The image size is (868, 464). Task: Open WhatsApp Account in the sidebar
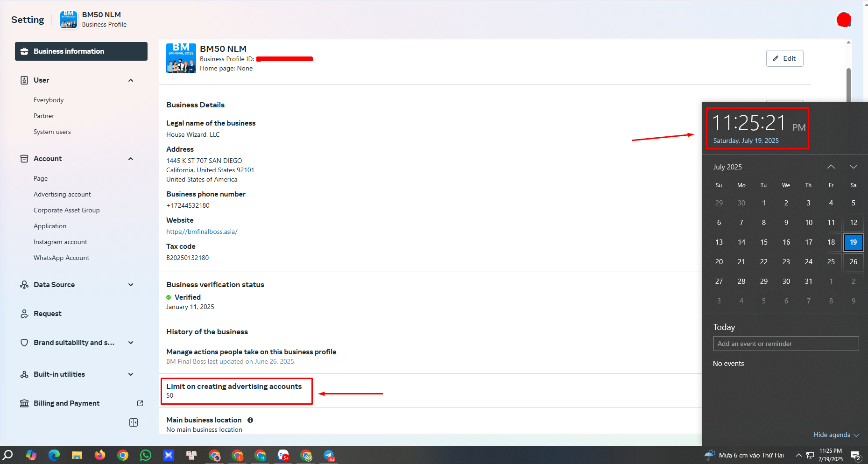[61, 258]
